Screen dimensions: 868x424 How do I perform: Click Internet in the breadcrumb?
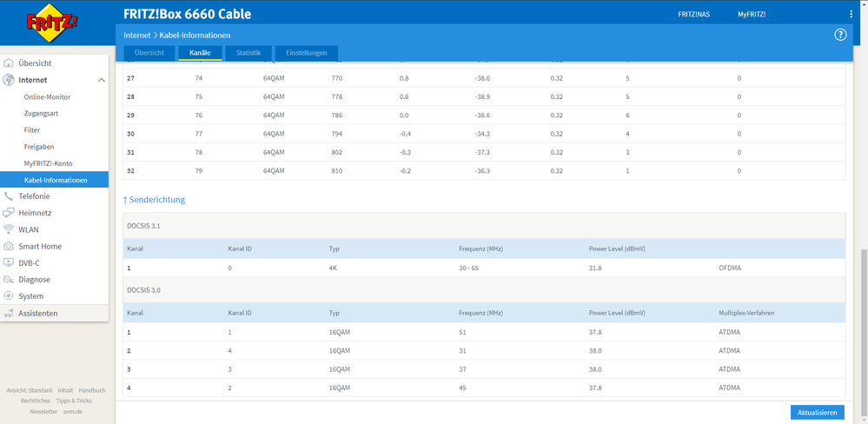[x=136, y=35]
